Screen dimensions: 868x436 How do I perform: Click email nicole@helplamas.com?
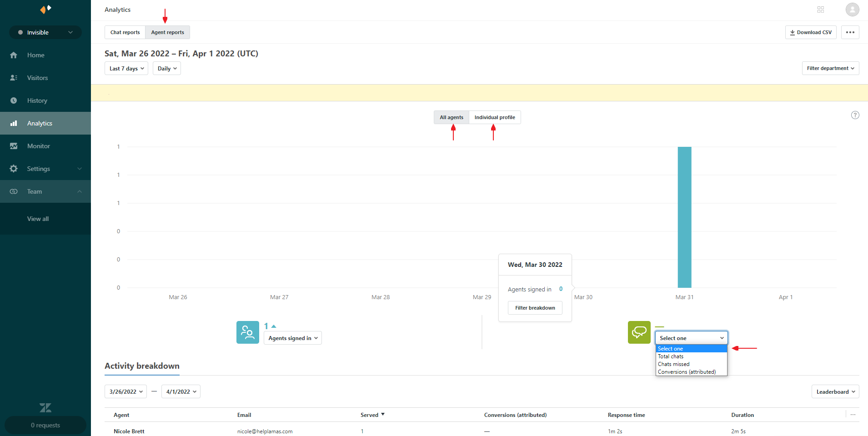click(x=265, y=431)
